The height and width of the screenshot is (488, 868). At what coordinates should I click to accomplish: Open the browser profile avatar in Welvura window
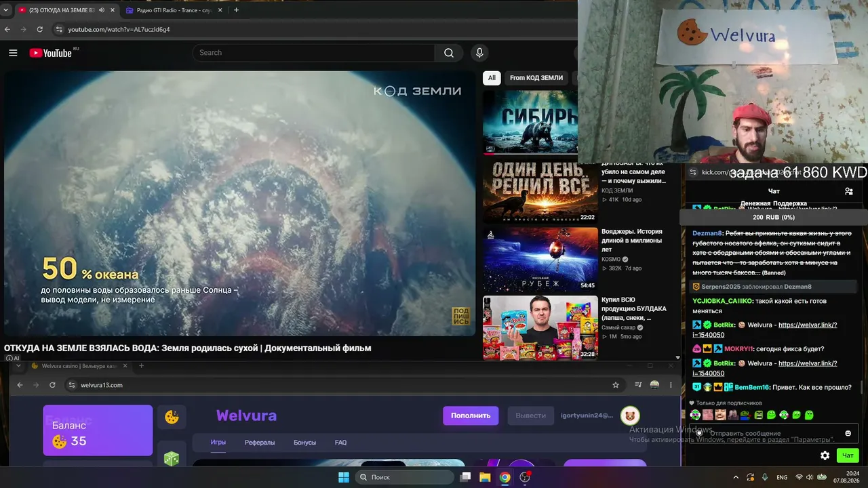[654, 385]
